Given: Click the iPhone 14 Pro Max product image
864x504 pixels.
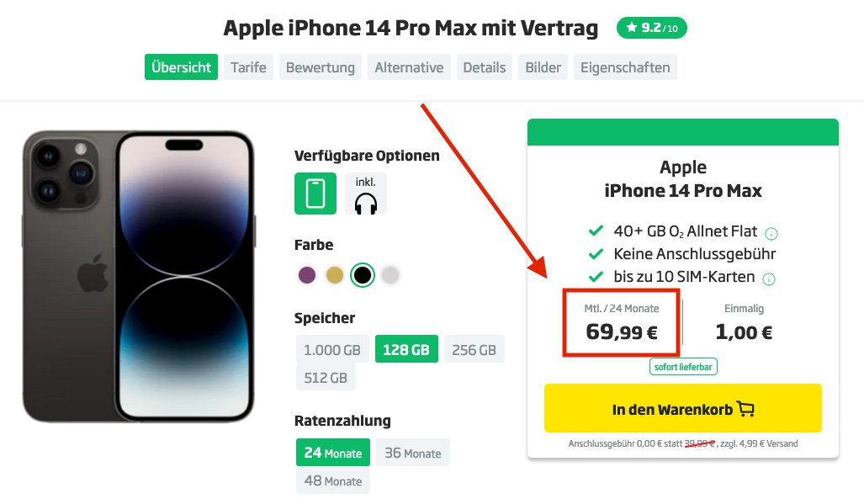Looking at the screenshot, I should (x=139, y=276).
